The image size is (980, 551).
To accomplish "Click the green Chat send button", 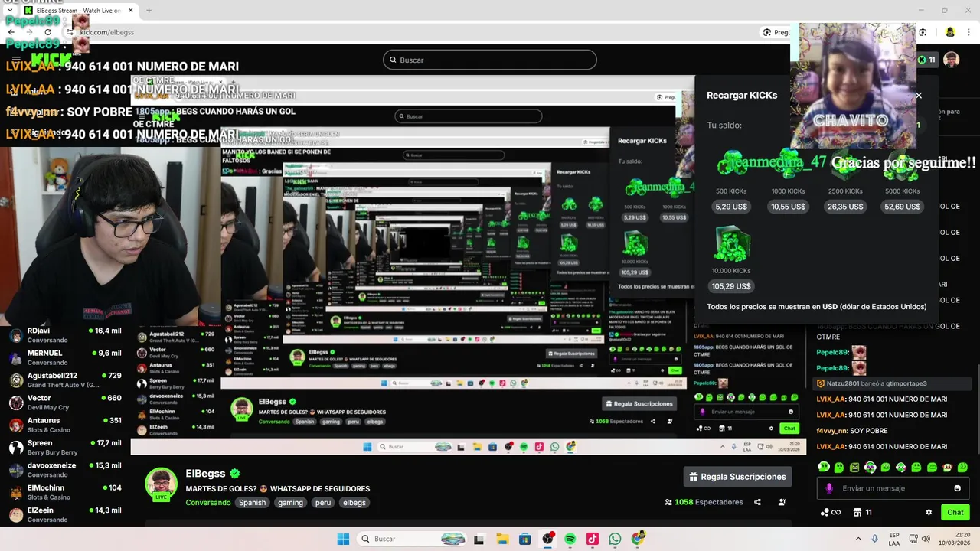I will pyautogui.click(x=955, y=512).
